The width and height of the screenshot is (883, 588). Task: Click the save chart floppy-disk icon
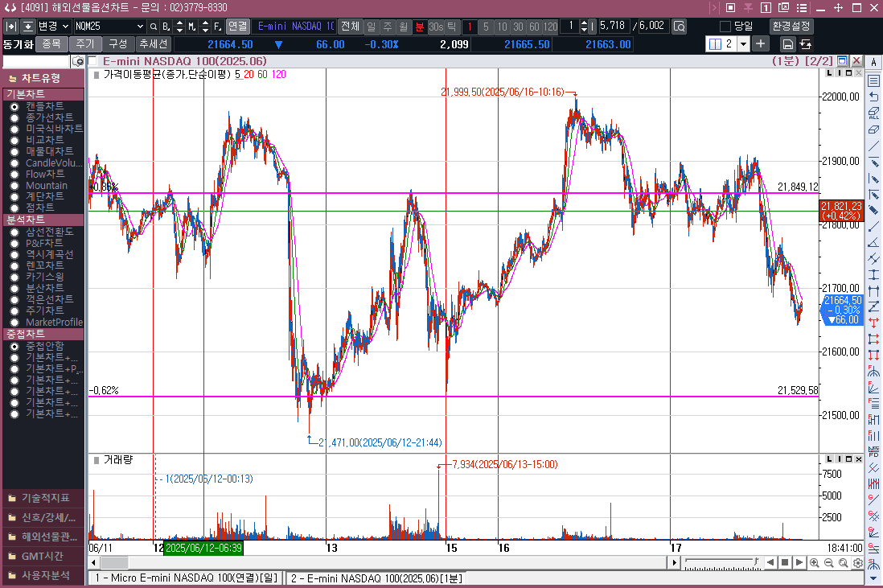click(788, 44)
